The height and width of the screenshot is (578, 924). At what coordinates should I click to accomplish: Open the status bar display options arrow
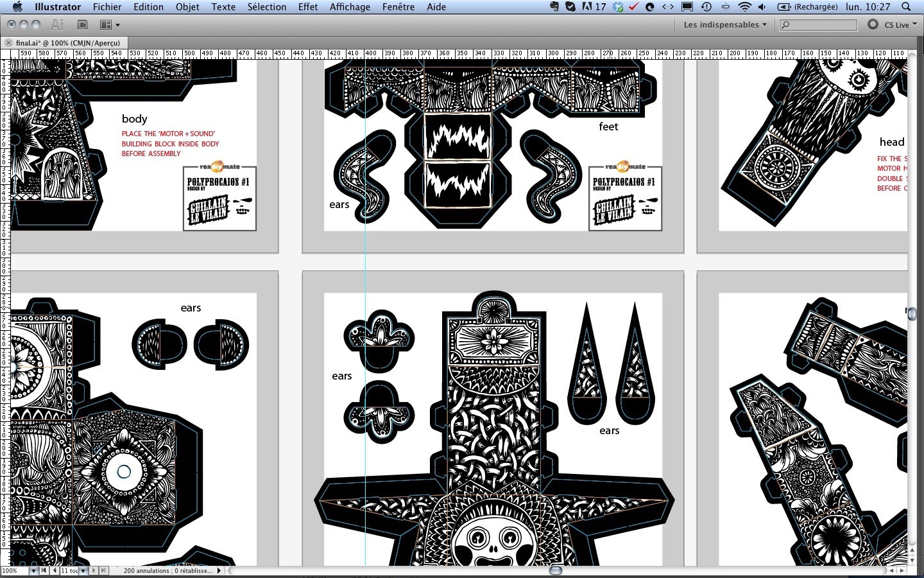click(219, 570)
